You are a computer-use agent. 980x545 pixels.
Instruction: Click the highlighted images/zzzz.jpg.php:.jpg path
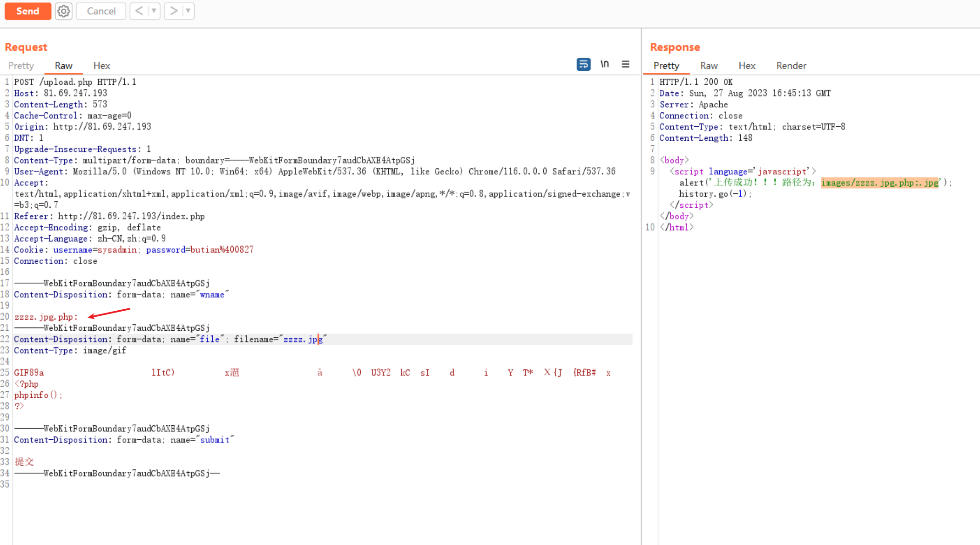879,183
